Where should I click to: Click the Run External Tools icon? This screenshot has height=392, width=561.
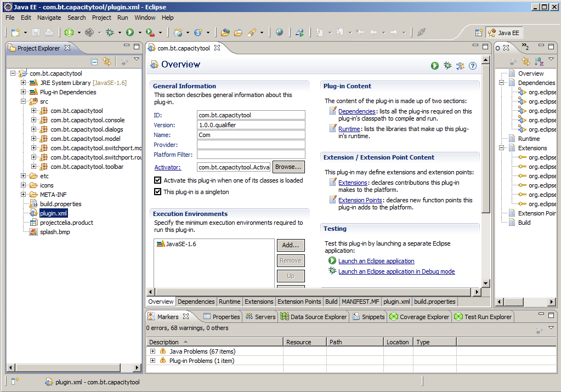(x=150, y=32)
